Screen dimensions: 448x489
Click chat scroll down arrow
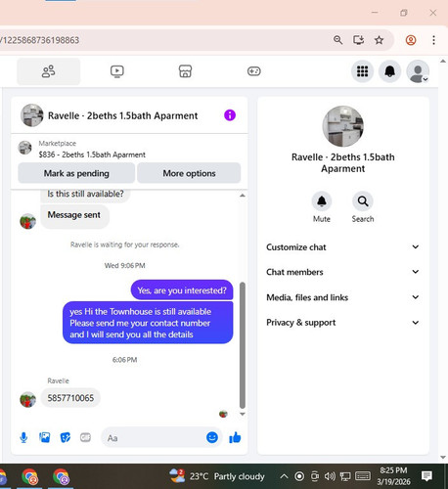coord(243,414)
